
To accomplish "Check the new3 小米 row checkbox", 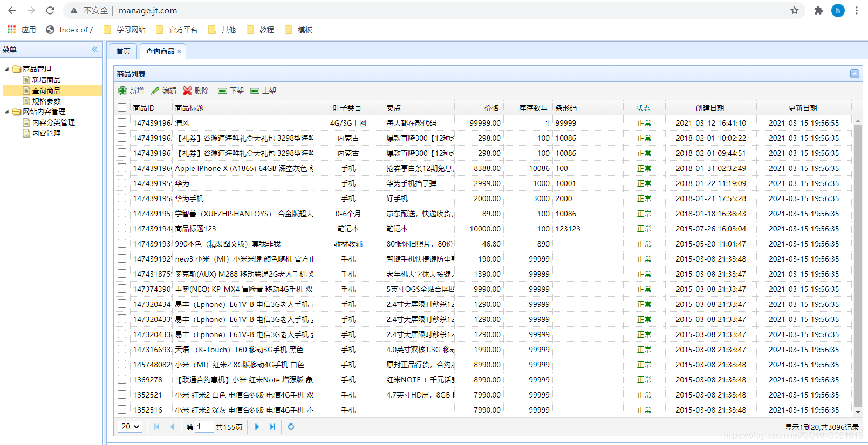I will coord(122,258).
